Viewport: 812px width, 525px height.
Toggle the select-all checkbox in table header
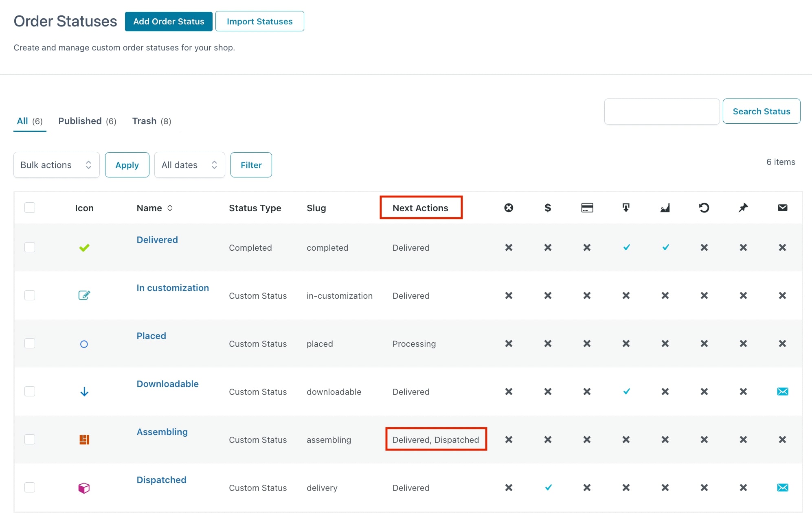point(30,208)
